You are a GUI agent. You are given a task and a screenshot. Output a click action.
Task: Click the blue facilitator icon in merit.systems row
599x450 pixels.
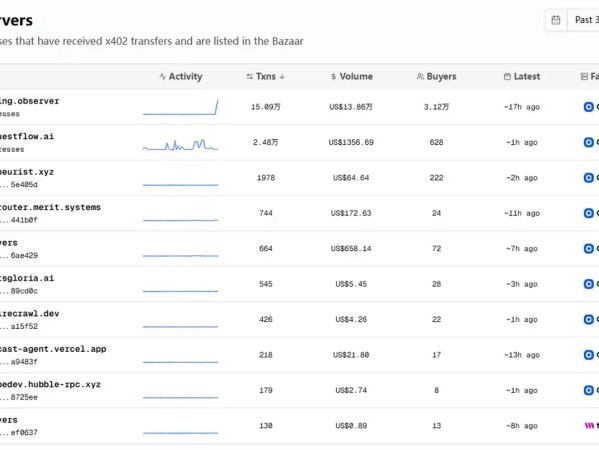[x=588, y=213]
